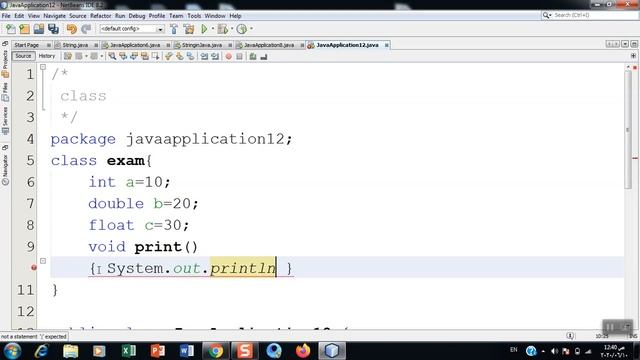The width and height of the screenshot is (640, 360).
Task: Click the Open Project toolbar icon
Action: (x=39, y=29)
